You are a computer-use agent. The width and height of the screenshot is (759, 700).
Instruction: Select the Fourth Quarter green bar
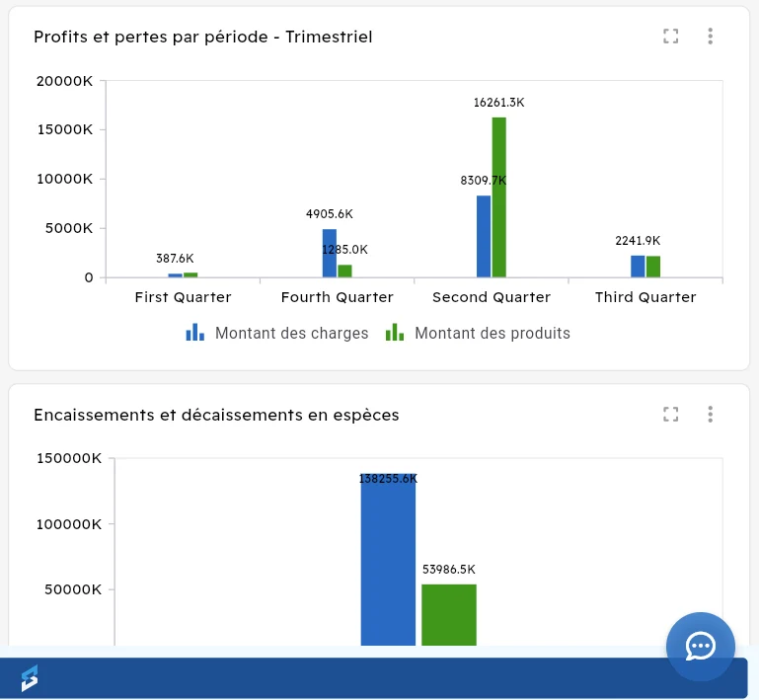(x=344, y=272)
